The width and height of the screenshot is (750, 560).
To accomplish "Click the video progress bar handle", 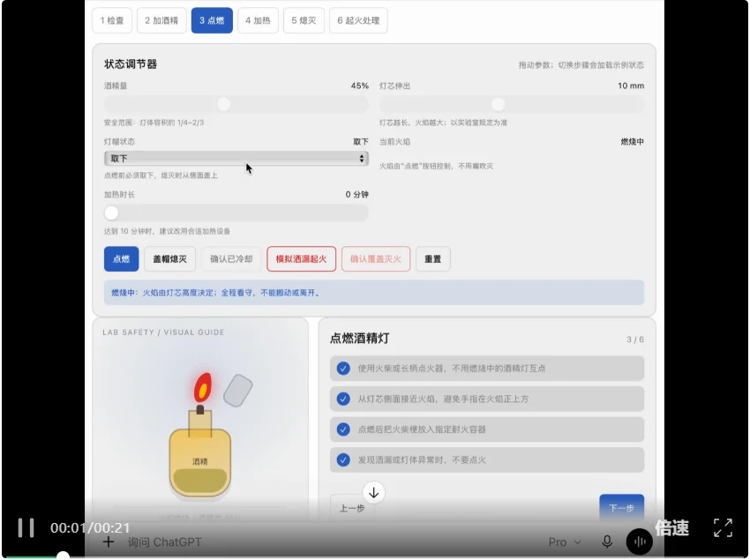I will point(63,556).
